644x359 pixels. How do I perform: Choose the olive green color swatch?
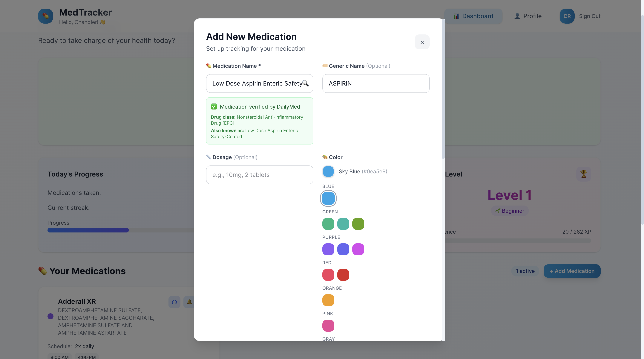[358, 224]
